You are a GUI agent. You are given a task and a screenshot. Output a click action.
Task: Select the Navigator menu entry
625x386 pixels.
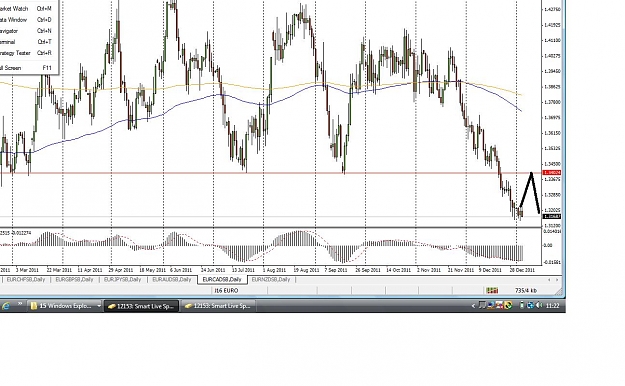[29, 31]
